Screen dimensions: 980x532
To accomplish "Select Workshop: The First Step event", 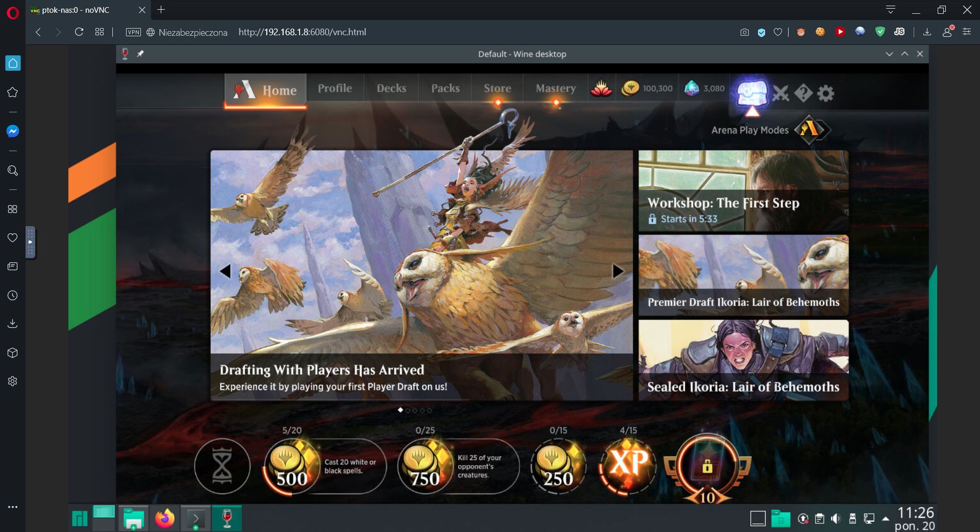I will tap(744, 191).
